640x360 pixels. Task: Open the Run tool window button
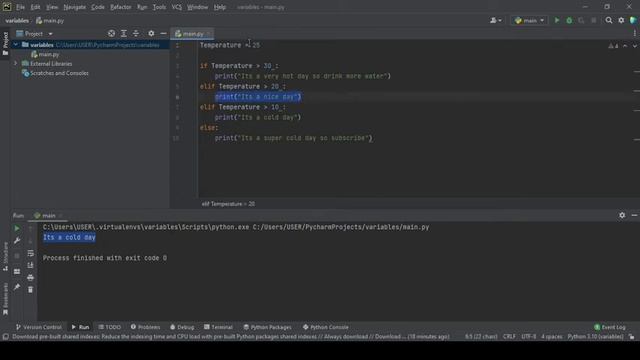[80, 327]
